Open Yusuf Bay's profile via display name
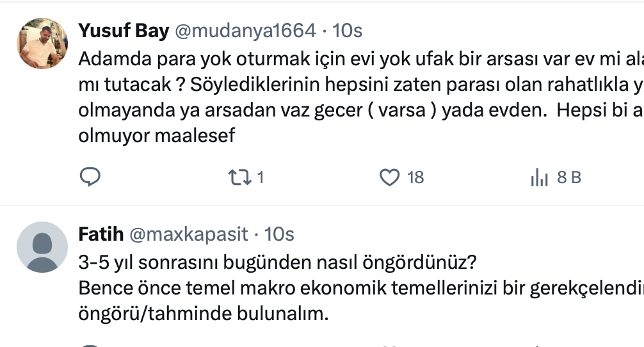 tap(124, 30)
